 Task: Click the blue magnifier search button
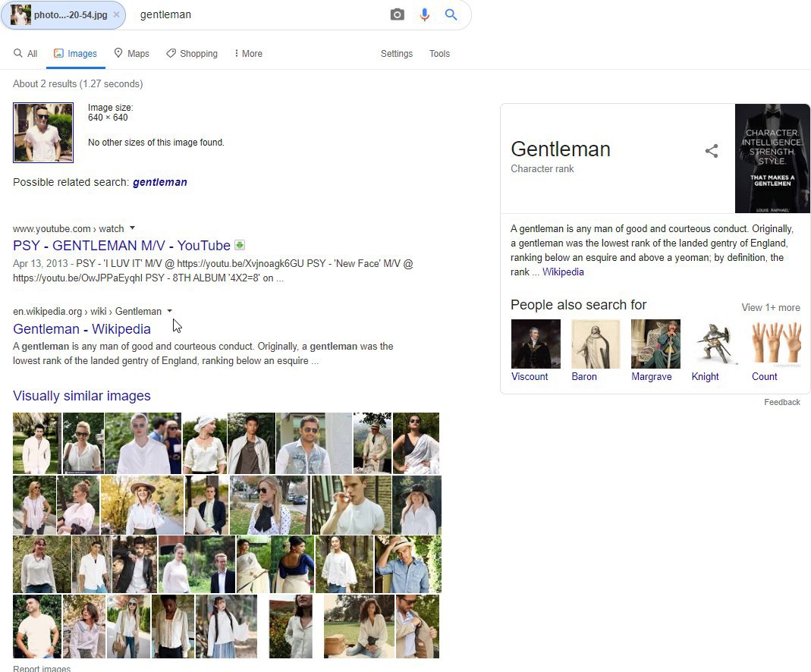(x=451, y=14)
